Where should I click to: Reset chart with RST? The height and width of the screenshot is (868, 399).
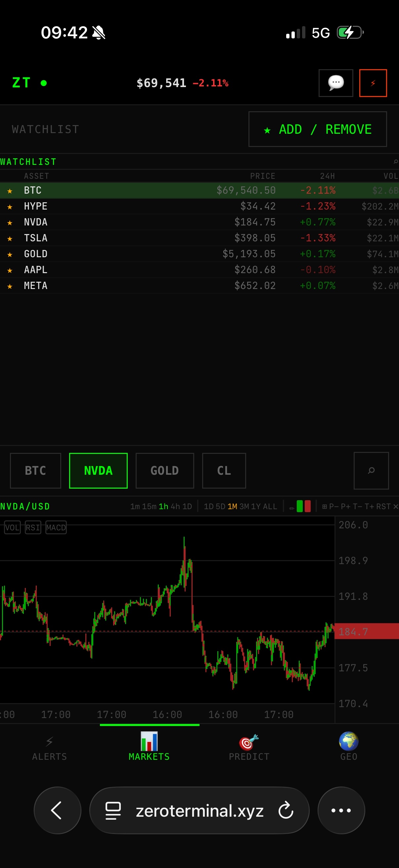[x=383, y=506]
